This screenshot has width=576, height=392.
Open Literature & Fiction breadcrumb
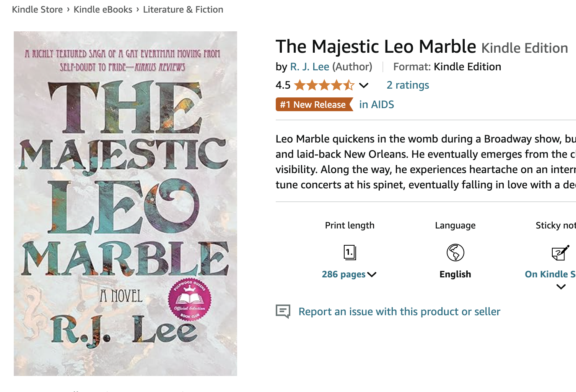183,10
